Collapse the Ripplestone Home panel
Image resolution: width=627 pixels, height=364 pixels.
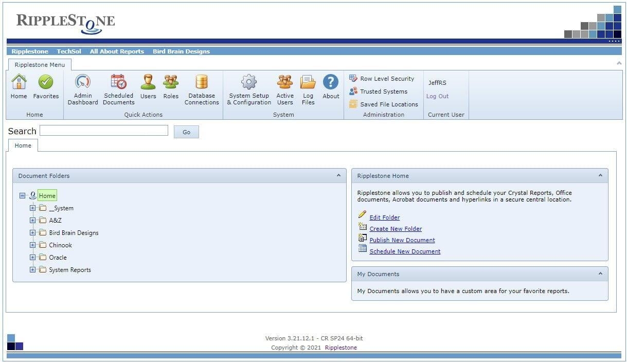(x=600, y=175)
